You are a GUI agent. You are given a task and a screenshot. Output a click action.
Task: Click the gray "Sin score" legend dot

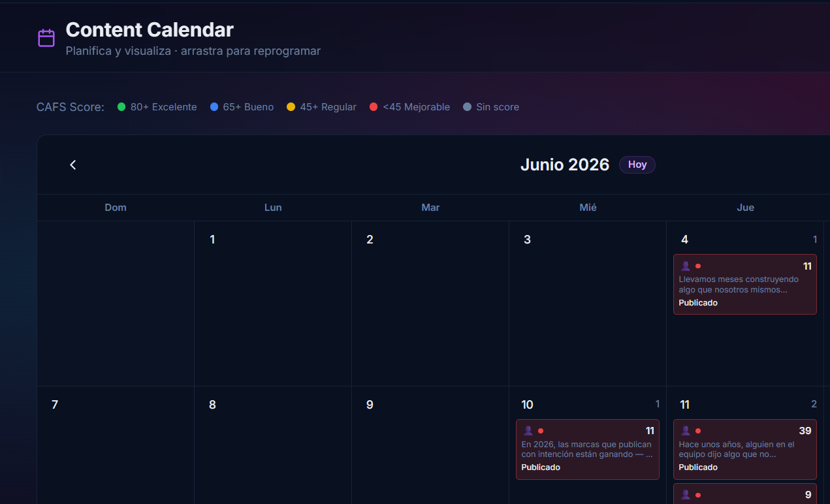(467, 107)
